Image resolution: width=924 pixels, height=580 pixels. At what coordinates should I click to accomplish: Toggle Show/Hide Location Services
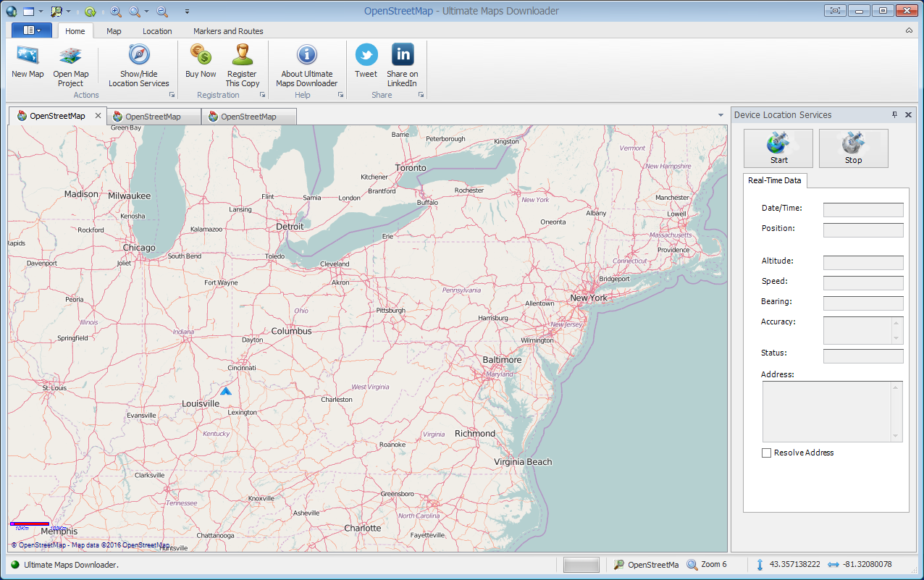139,56
